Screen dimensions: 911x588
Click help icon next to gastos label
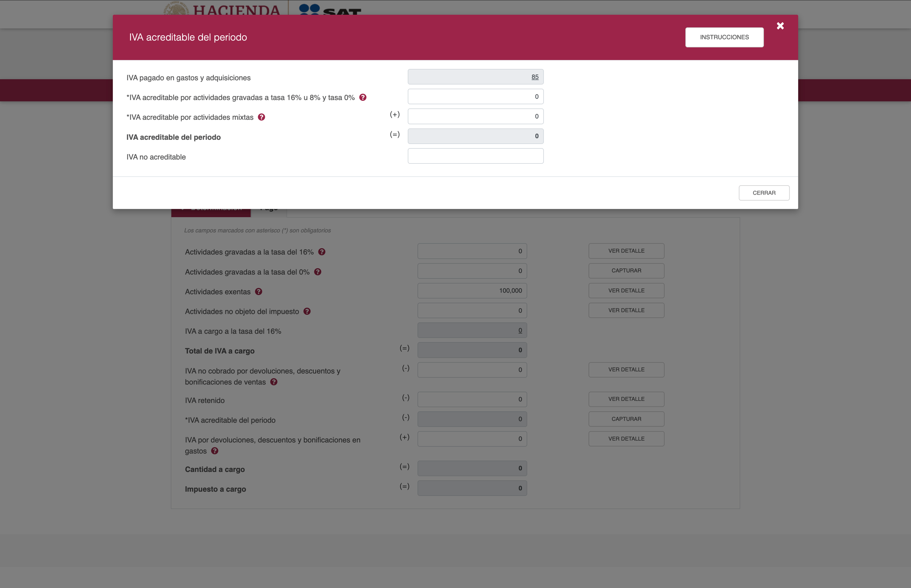[215, 451]
